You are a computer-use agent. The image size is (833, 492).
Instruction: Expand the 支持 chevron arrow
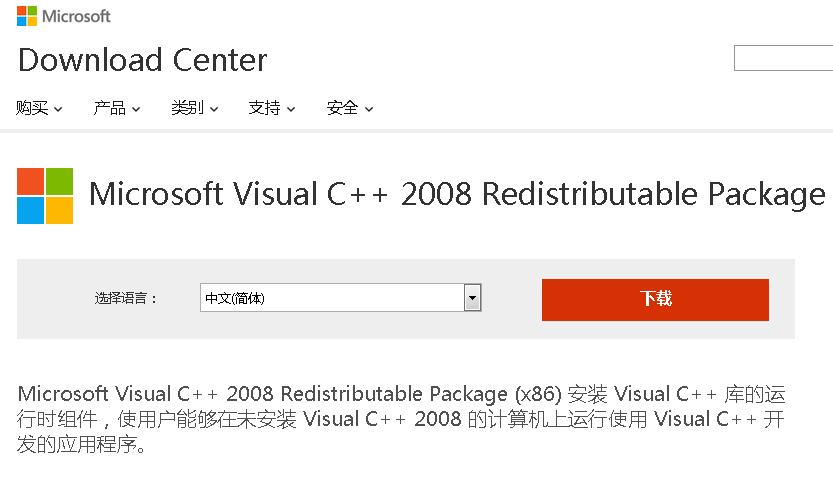coord(291,109)
